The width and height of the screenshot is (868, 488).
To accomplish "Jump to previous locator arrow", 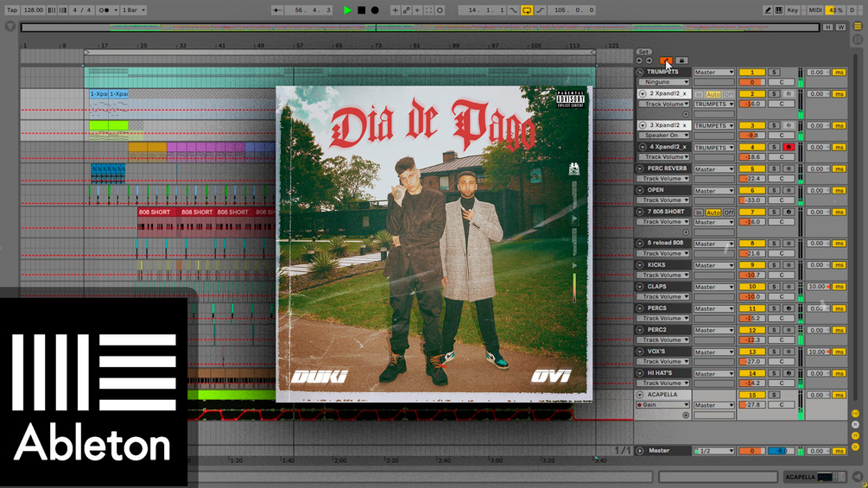I will (x=639, y=60).
